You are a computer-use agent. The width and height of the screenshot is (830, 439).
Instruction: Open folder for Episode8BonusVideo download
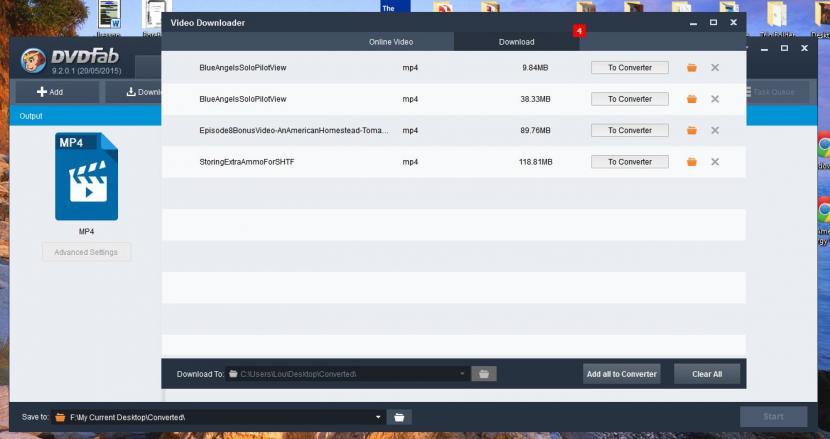coord(691,130)
